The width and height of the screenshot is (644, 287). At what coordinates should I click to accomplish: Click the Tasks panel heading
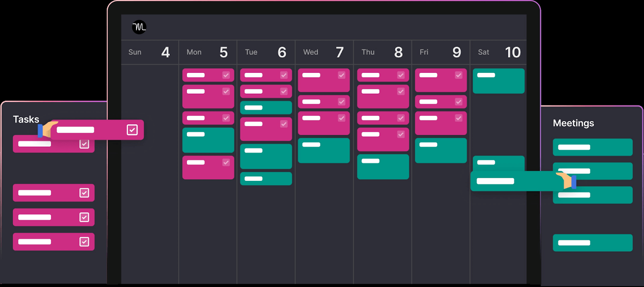pyautogui.click(x=26, y=119)
